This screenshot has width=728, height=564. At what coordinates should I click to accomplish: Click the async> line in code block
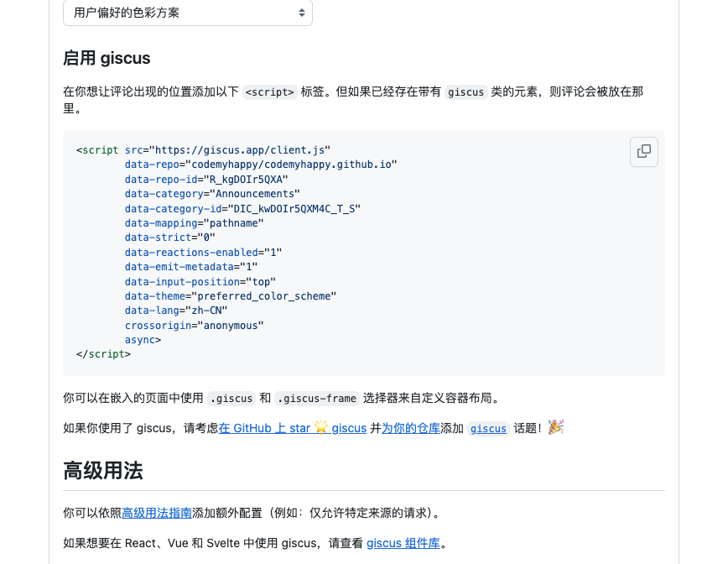[143, 340]
